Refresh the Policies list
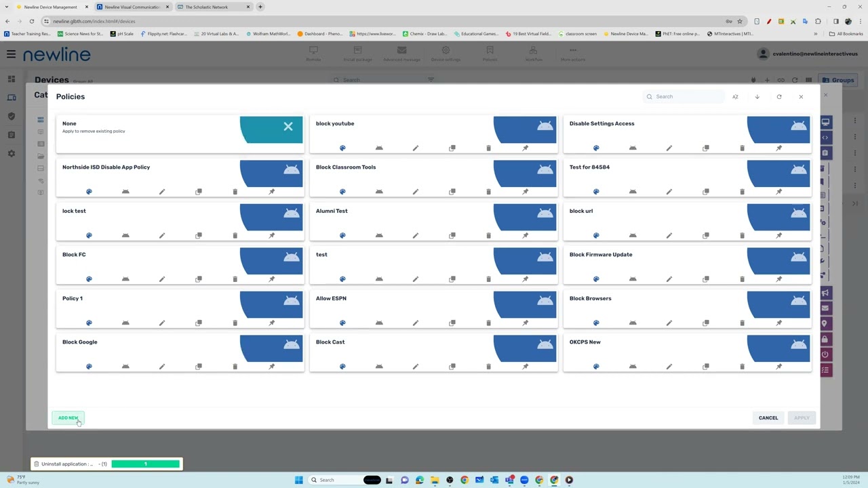This screenshot has width=868, height=488. (779, 97)
